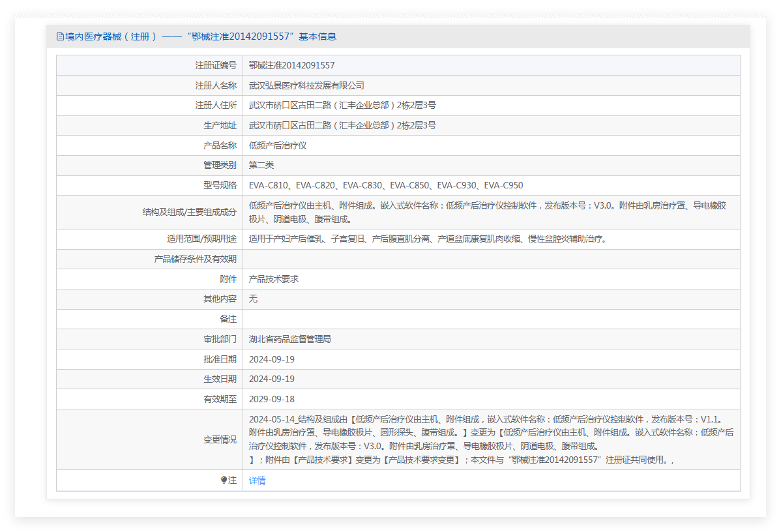Select product name 低频产后治疗仪
Image resolution: width=781 pixels, height=532 pixels.
(278, 145)
